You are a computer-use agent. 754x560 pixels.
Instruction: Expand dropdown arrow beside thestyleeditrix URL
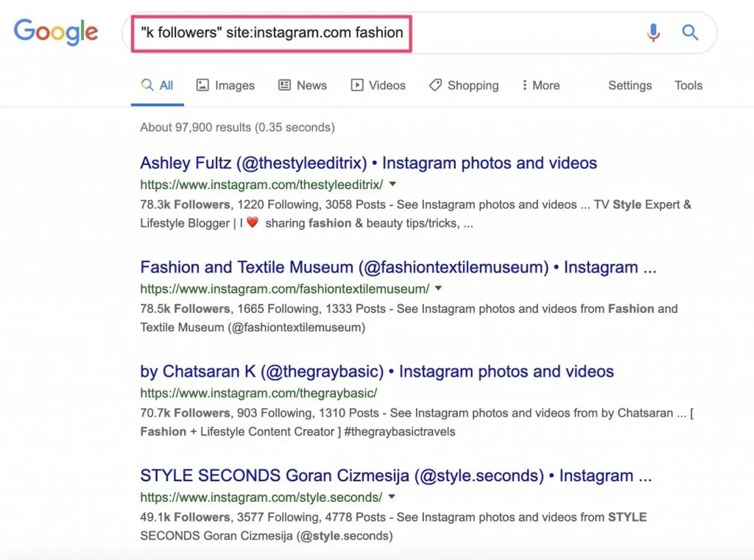393,184
